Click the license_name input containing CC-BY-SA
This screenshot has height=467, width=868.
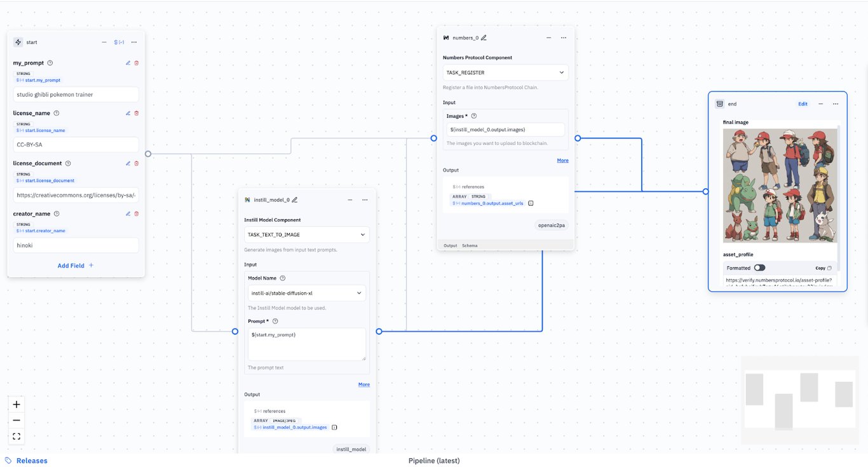tap(76, 145)
